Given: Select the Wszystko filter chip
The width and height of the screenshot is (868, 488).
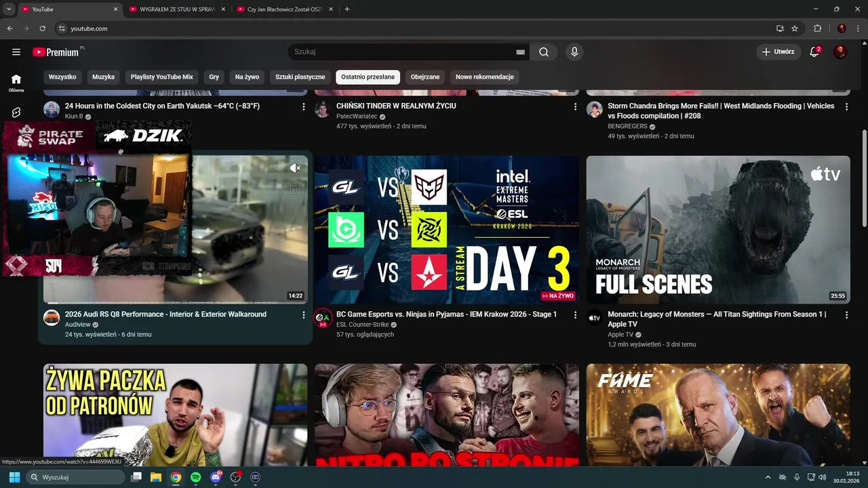Looking at the screenshot, I should pos(62,77).
